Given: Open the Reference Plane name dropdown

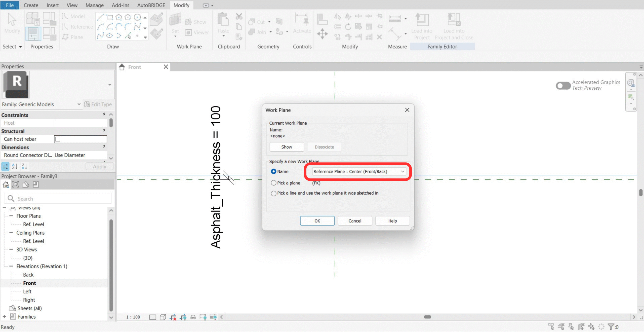Looking at the screenshot, I should pyautogui.click(x=403, y=171).
